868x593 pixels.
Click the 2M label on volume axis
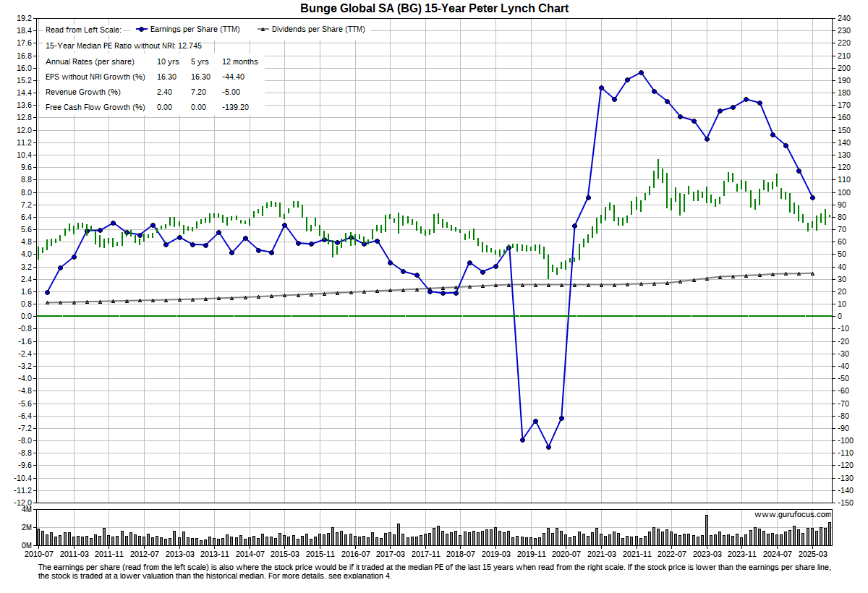pos(27,528)
